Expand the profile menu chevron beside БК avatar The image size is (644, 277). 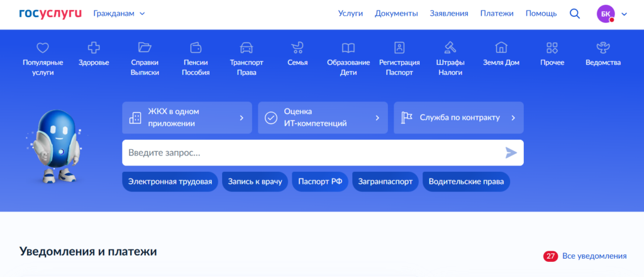[x=624, y=14]
